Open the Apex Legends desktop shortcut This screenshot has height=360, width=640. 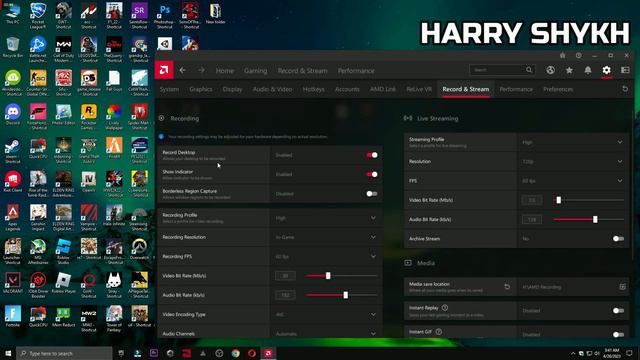[x=13, y=218]
